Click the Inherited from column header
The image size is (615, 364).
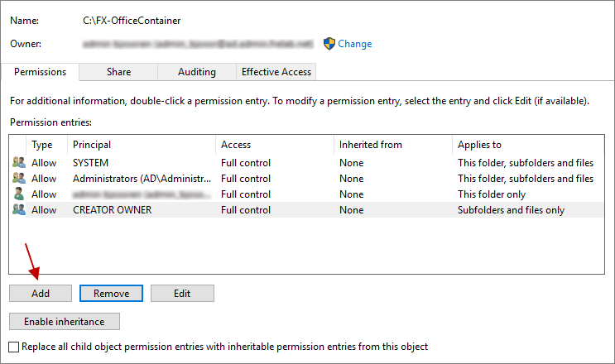pyautogui.click(x=392, y=145)
